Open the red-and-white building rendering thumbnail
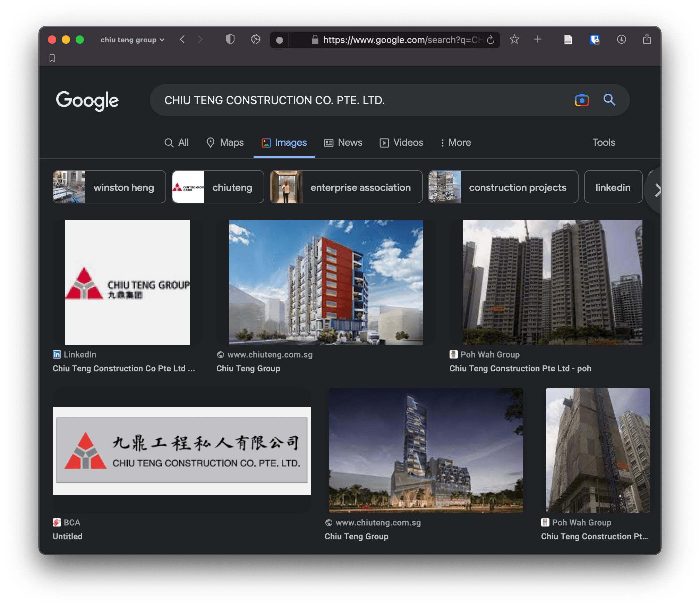700x606 pixels. [326, 282]
